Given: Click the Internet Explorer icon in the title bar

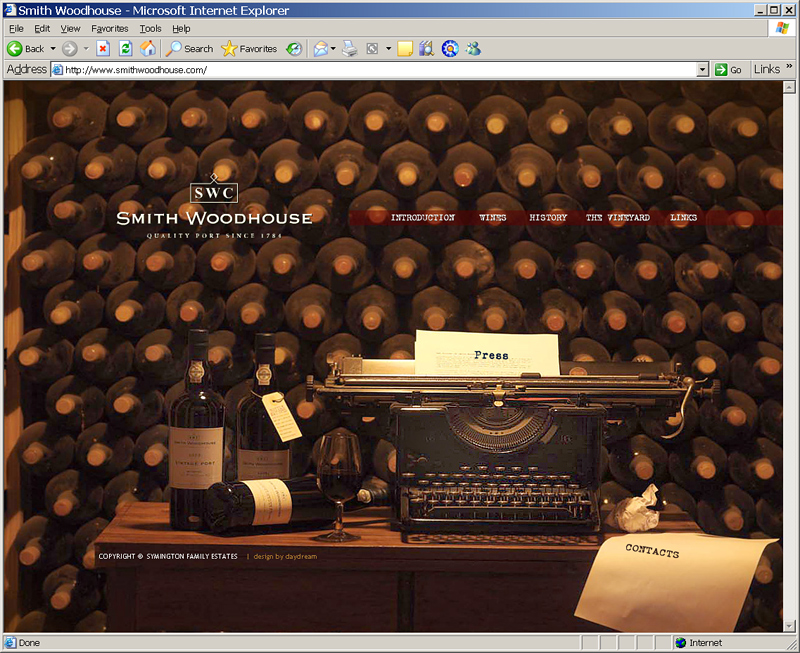Looking at the screenshot, I should pos(10,10).
